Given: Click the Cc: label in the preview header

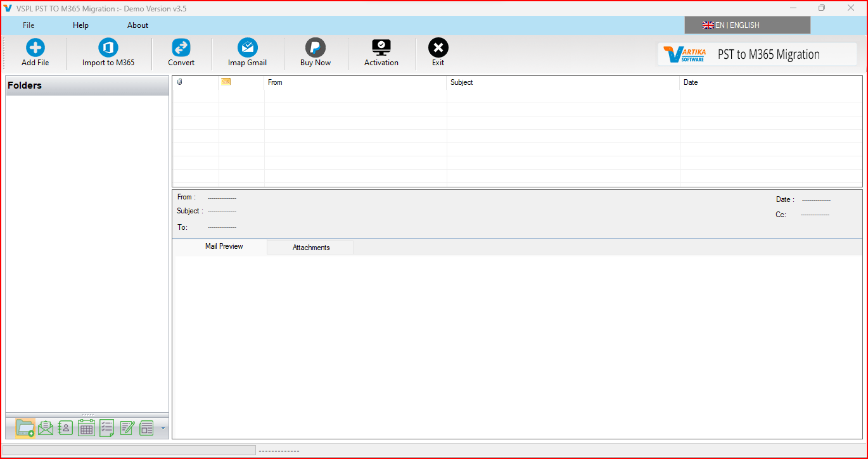Looking at the screenshot, I should coord(781,215).
